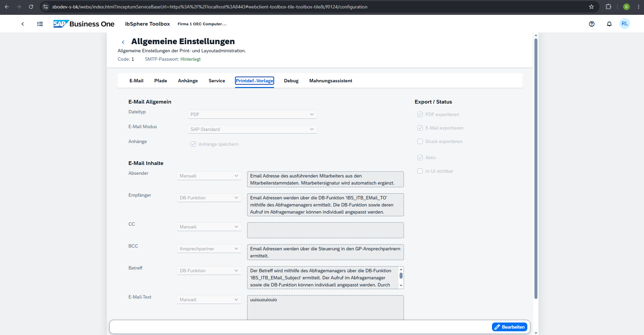Viewport: 644px width, 335px height.
Task: Click E-Mail-Text box containing uuiououiouio
Action: 325,308
